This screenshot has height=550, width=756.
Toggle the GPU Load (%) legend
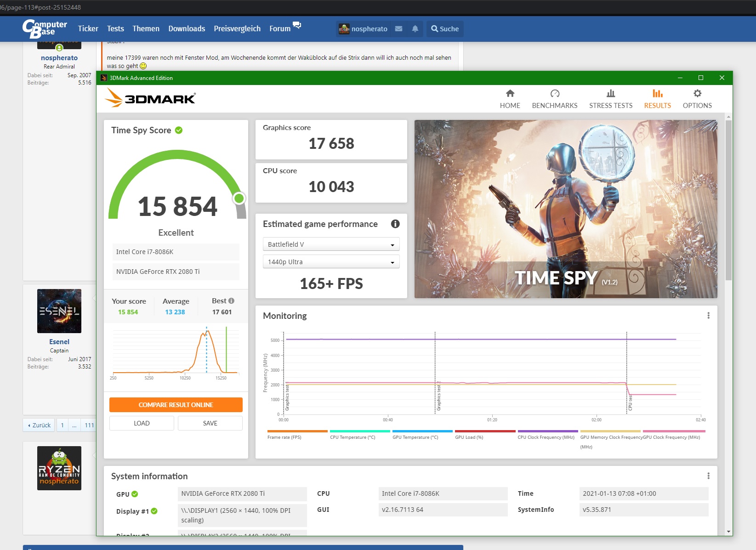pos(485,435)
